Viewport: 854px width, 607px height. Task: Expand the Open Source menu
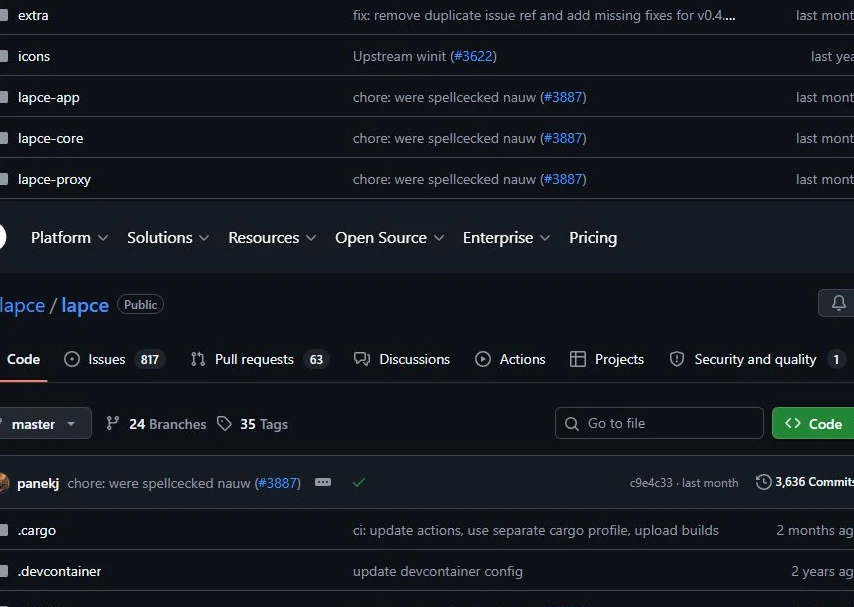(389, 238)
